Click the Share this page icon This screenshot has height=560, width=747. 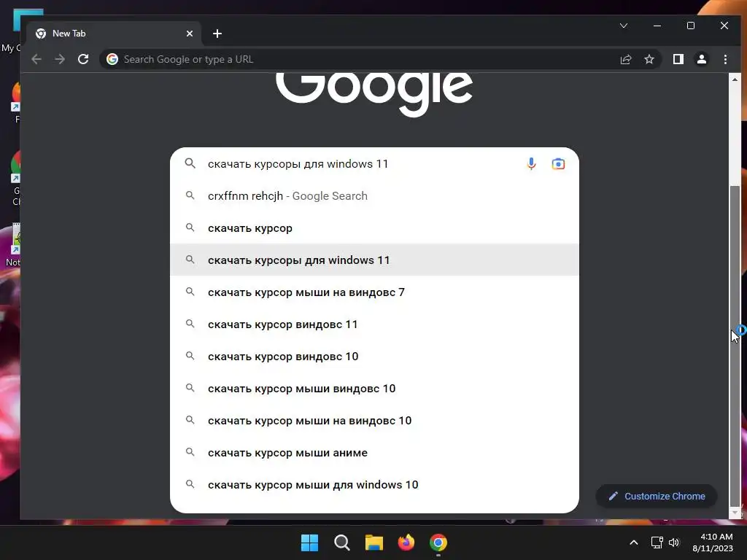(626, 59)
